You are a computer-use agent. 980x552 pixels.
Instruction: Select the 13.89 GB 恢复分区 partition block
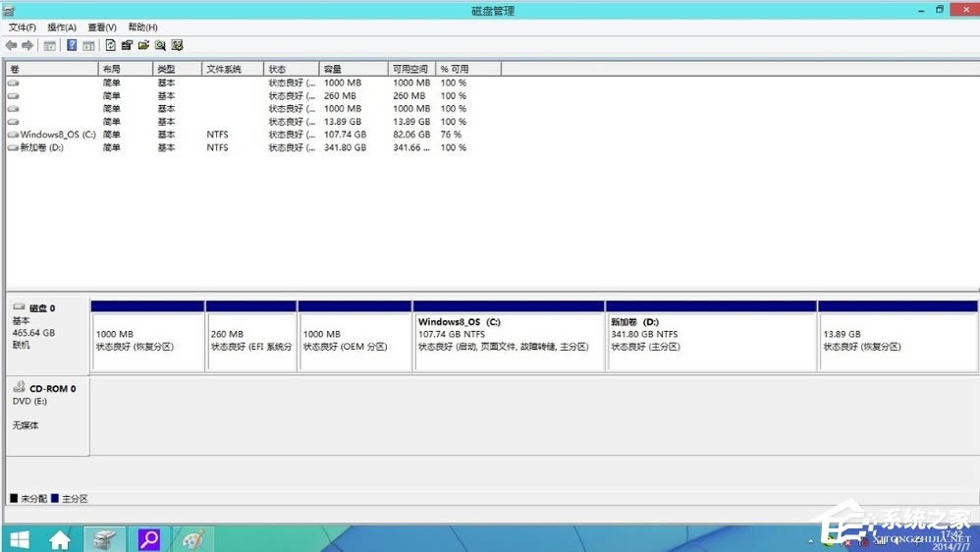pos(898,336)
